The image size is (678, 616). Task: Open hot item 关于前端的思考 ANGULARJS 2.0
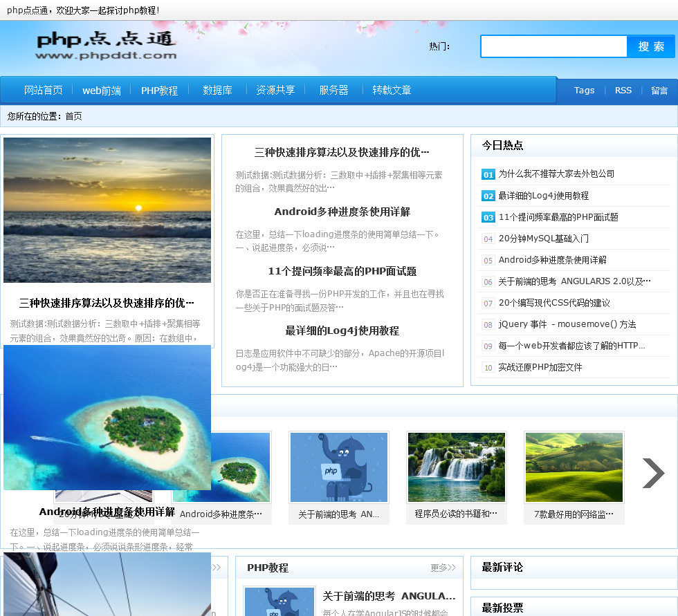(575, 281)
